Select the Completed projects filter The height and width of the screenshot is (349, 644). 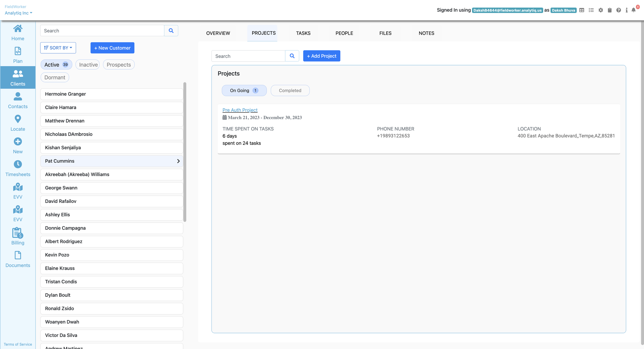290,91
